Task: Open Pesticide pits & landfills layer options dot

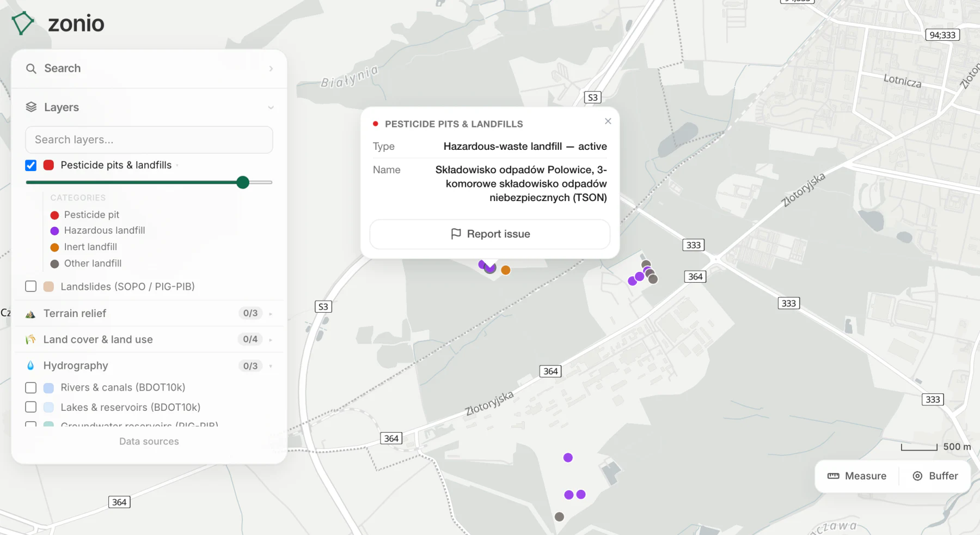Action: coord(177,166)
